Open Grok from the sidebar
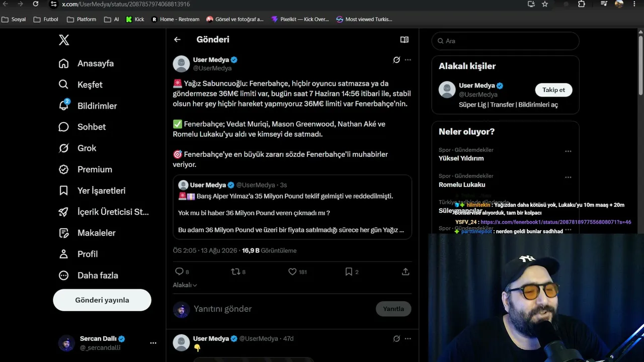The image size is (644, 362). click(x=77, y=148)
